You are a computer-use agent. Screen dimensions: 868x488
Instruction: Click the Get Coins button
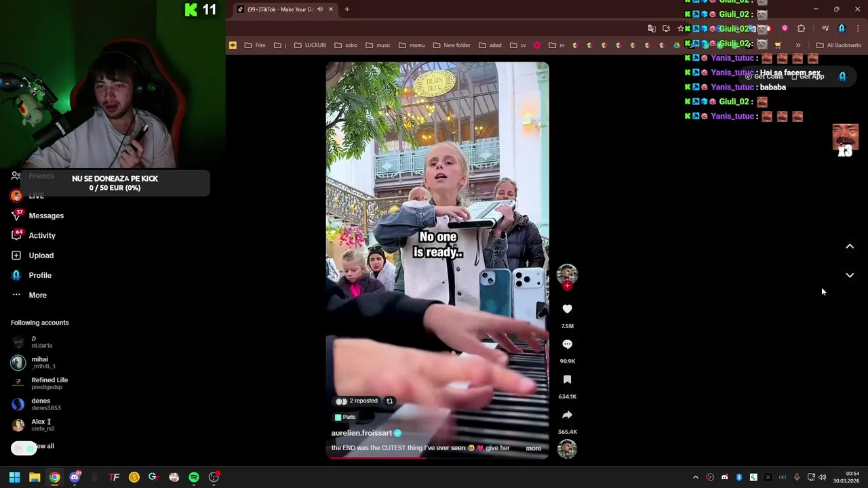[764, 77]
